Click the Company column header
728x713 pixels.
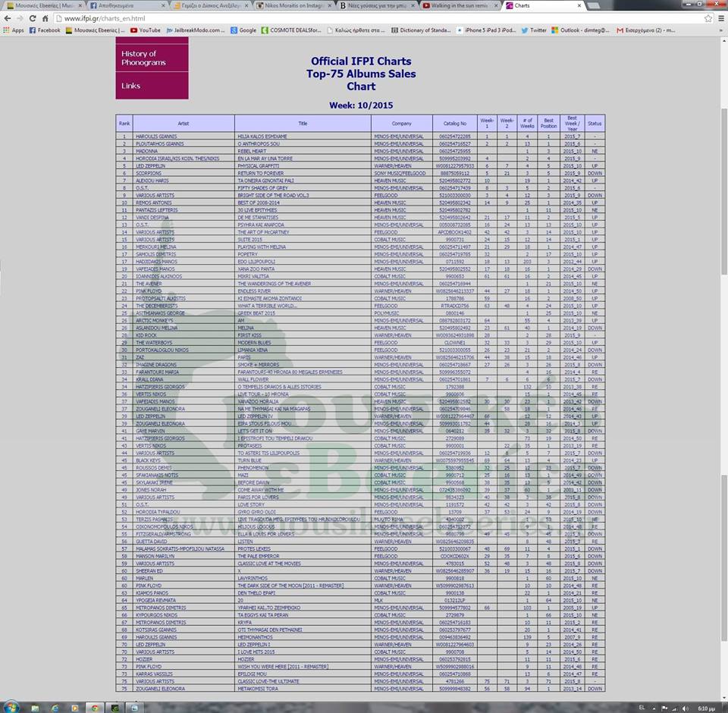(x=402, y=124)
